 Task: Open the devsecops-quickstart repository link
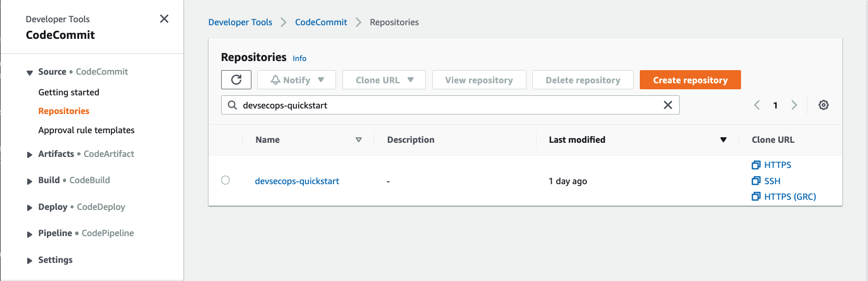click(297, 181)
